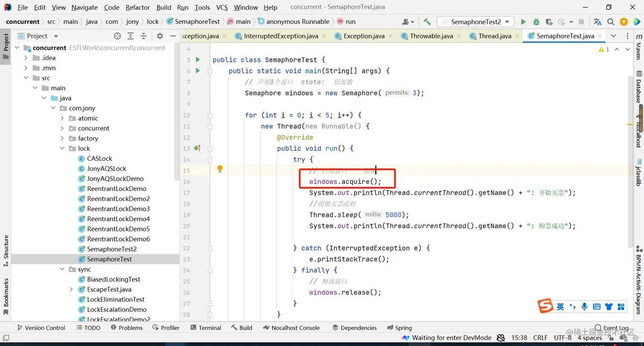Open the Sogou IME toolbox grid icon
The image size is (644, 346).
click(621, 306)
